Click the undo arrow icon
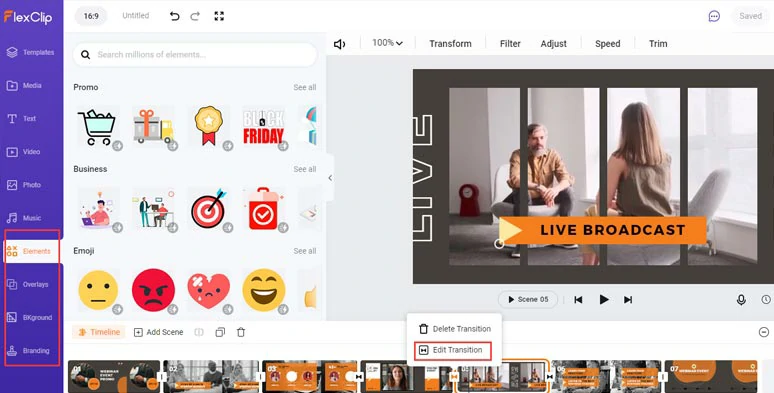774x393 pixels. click(174, 16)
